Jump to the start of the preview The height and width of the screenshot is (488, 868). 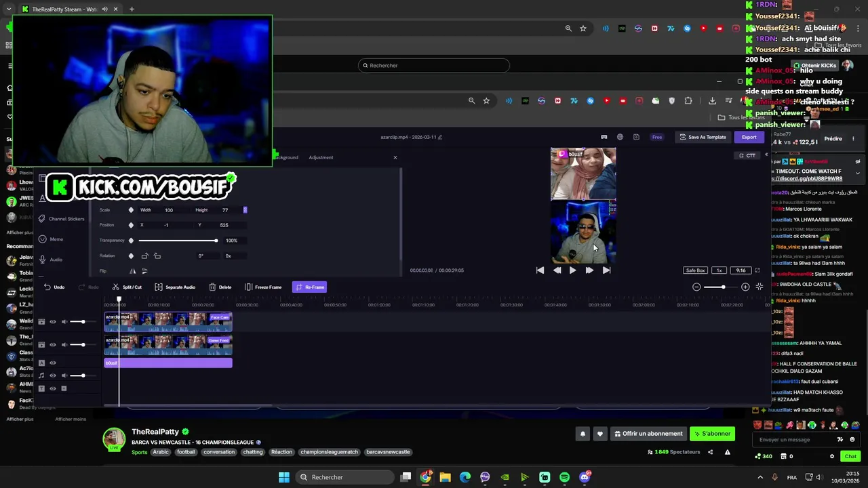540,270
